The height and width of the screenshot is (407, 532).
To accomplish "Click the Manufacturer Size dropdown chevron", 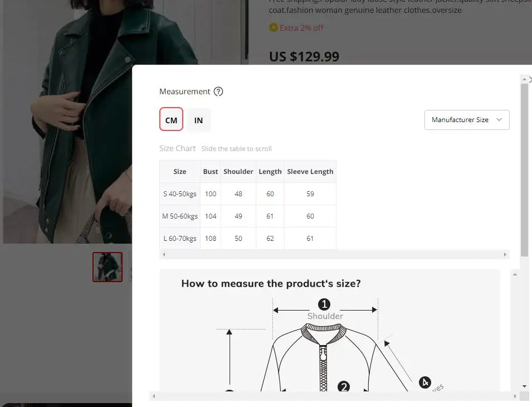I will (499, 119).
